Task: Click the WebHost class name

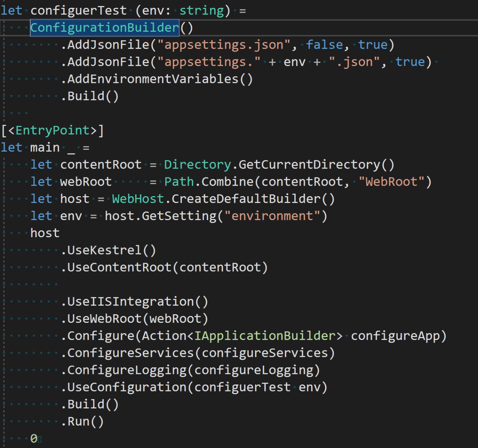Action: [x=138, y=199]
